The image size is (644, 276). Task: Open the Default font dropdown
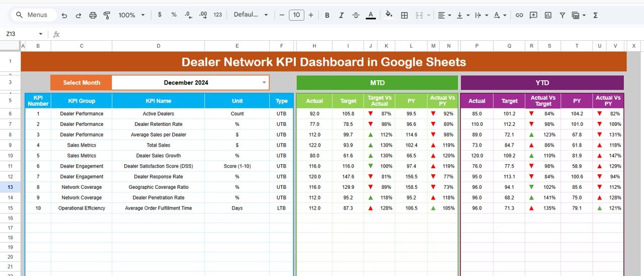tap(251, 15)
